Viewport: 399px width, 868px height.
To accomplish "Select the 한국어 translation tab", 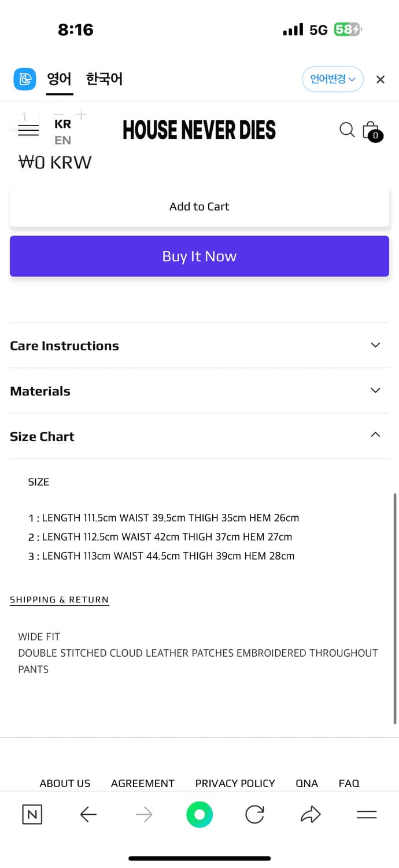I will coord(104,79).
